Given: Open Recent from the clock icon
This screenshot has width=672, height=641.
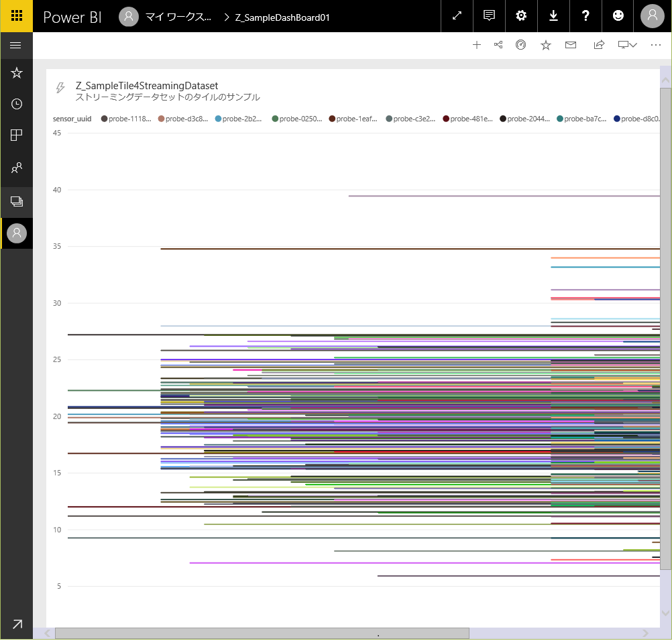Looking at the screenshot, I should [17, 104].
